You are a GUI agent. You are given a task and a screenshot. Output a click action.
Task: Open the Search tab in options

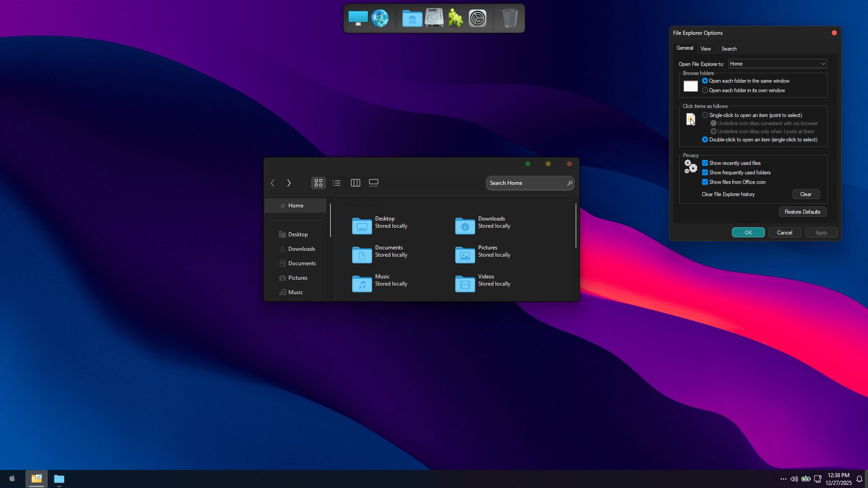click(x=729, y=49)
